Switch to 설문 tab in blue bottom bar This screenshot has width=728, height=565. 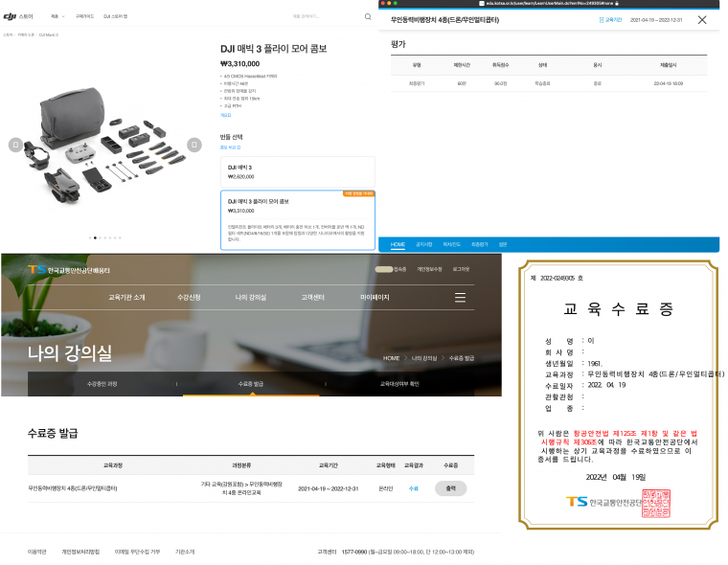pos(503,244)
